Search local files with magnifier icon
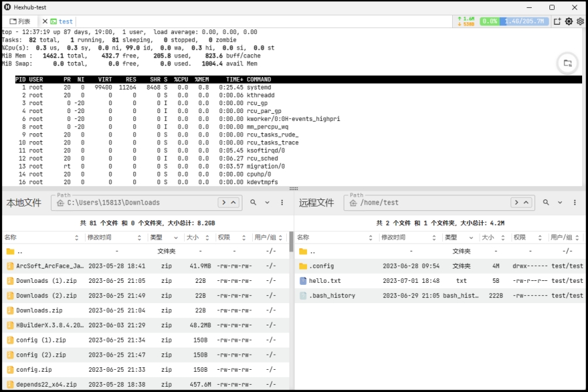Screen dimensions: 588x392 click(253, 203)
